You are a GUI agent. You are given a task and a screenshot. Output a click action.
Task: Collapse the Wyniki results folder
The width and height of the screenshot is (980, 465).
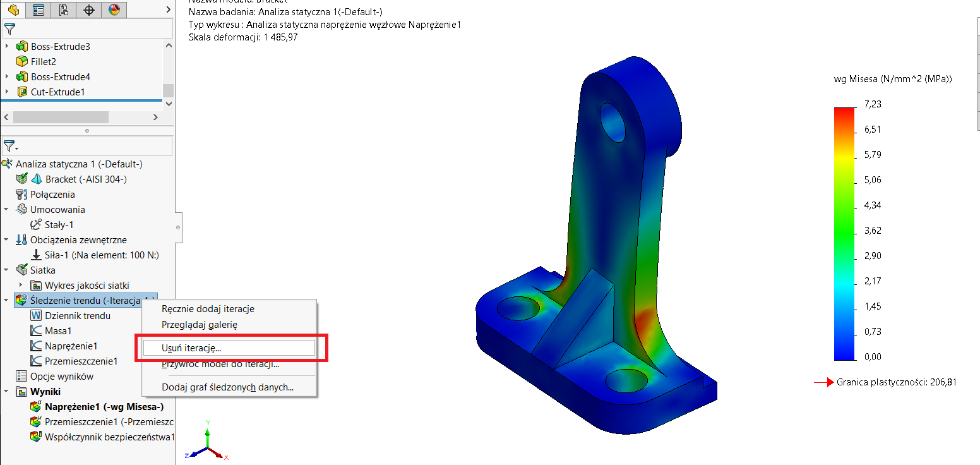pyautogui.click(x=6, y=392)
